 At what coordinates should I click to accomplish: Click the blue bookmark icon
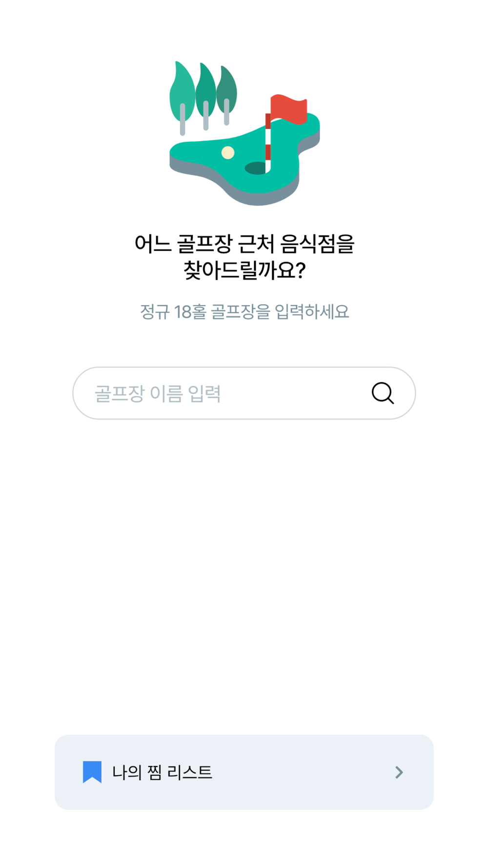92,772
